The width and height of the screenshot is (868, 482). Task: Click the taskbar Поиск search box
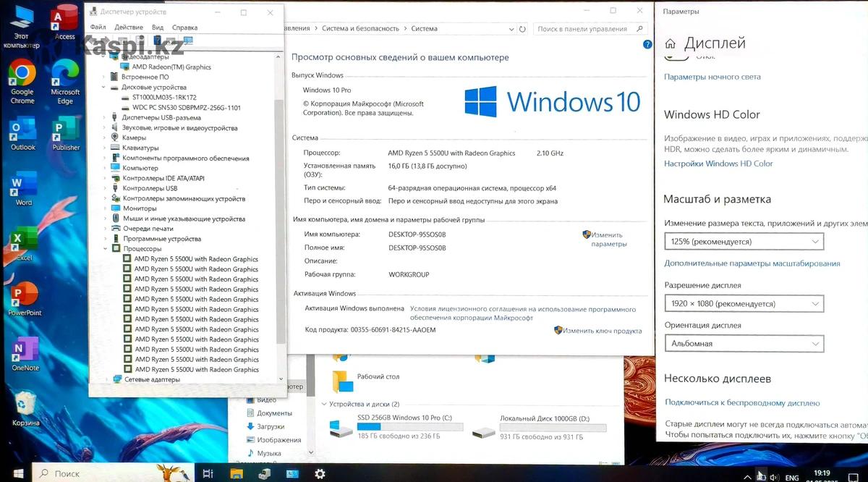point(114,473)
